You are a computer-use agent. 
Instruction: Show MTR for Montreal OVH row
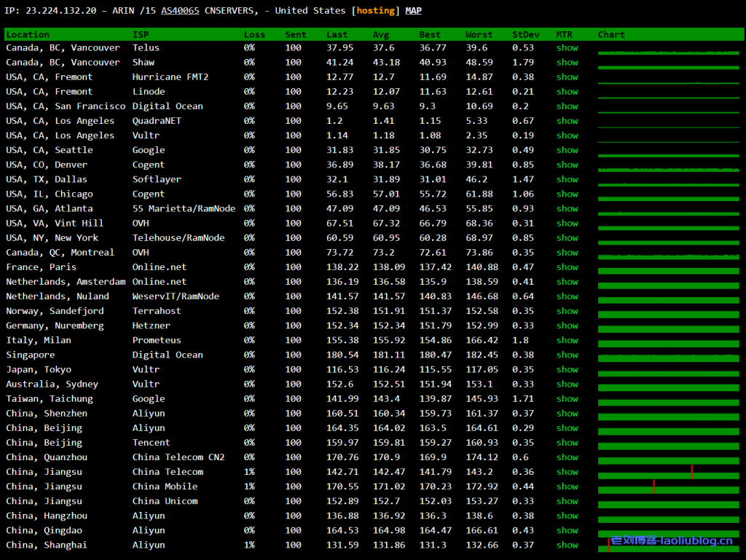click(x=567, y=253)
